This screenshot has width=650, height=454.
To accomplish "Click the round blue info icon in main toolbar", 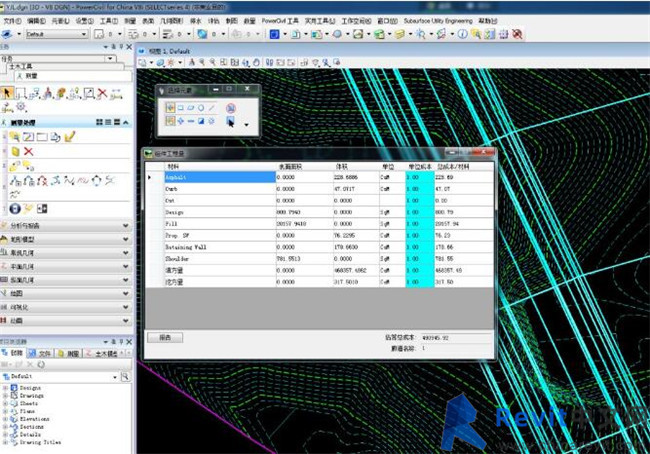I will (x=462, y=34).
